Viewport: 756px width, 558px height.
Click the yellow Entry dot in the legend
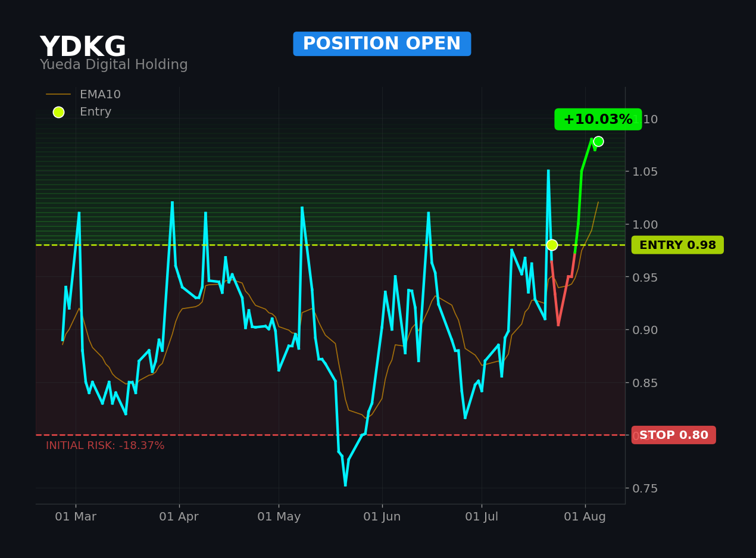coord(58,112)
